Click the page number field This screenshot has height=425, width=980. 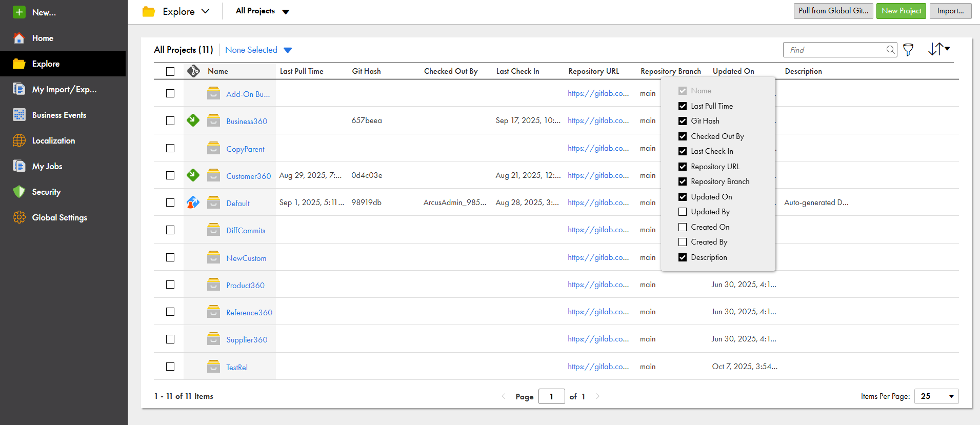(x=551, y=396)
